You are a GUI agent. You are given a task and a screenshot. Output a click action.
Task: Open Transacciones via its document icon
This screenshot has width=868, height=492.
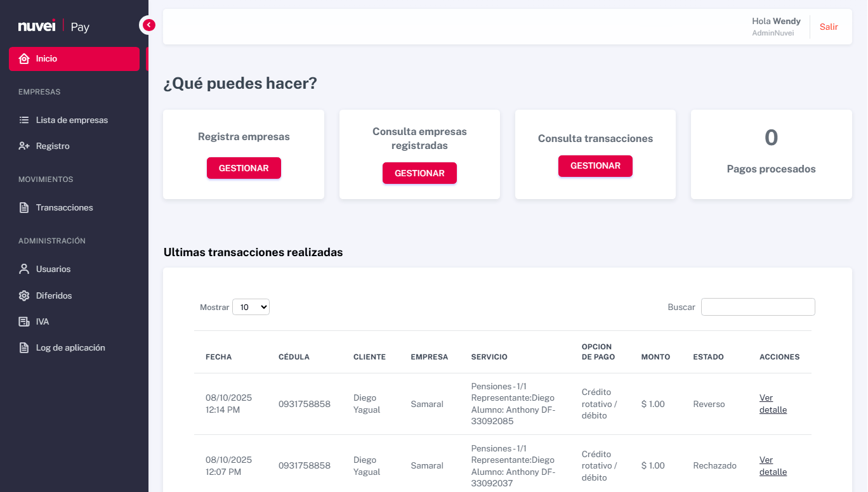23,207
